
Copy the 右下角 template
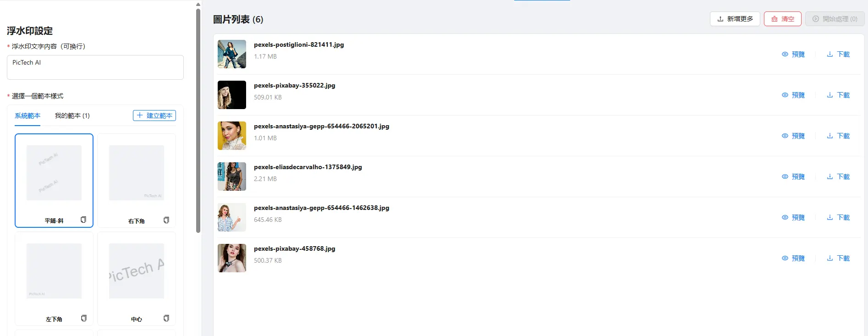pos(166,220)
